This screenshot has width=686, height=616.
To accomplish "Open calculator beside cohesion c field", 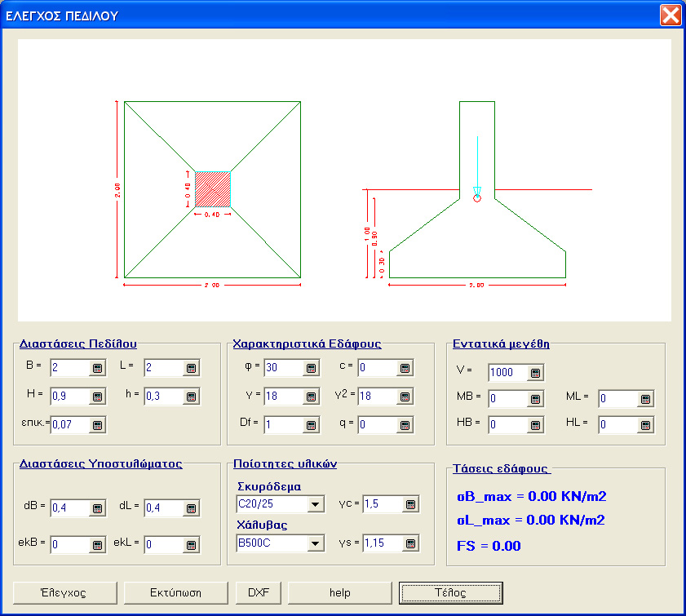I will (405, 368).
